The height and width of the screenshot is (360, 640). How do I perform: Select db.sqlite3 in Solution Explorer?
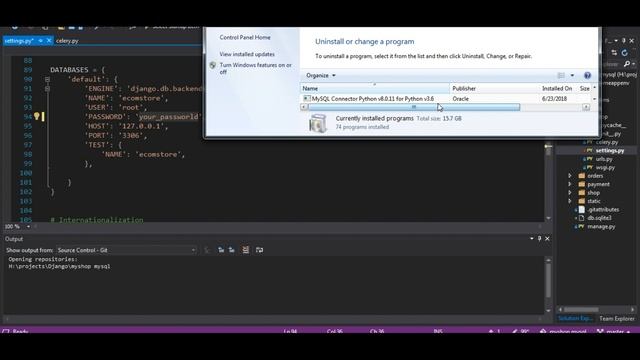(x=599, y=218)
